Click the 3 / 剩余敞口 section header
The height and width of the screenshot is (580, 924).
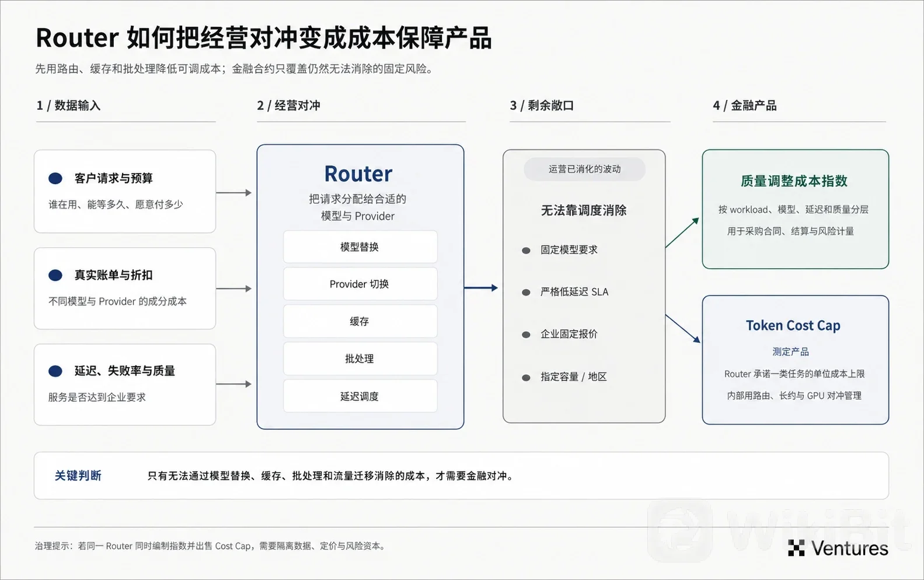542,106
